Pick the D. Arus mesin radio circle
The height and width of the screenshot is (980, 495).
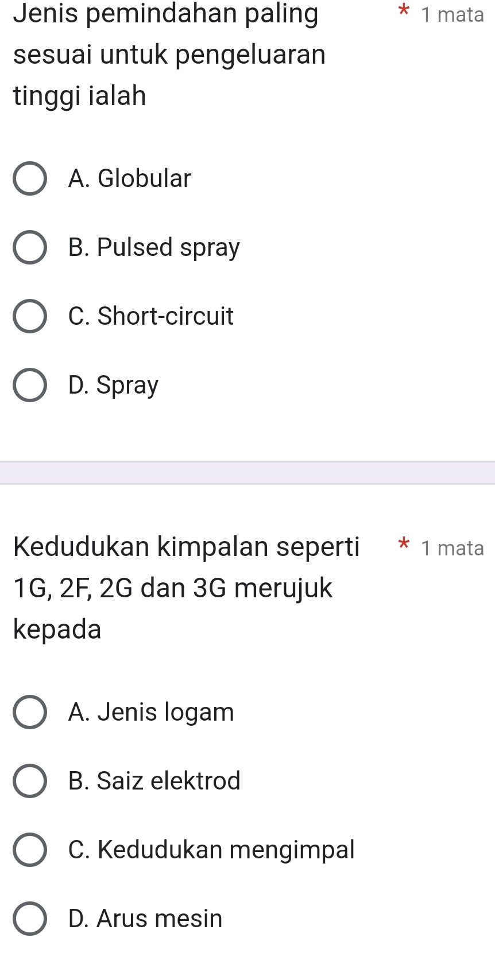[x=30, y=919]
